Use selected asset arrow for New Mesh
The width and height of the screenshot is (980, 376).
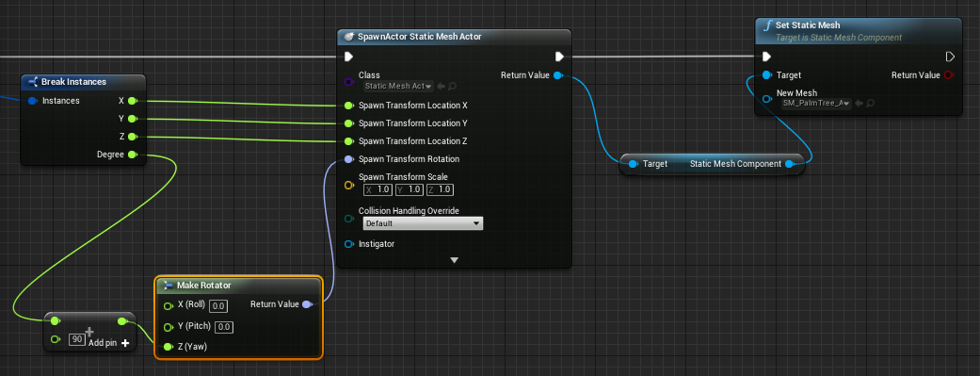(x=859, y=104)
